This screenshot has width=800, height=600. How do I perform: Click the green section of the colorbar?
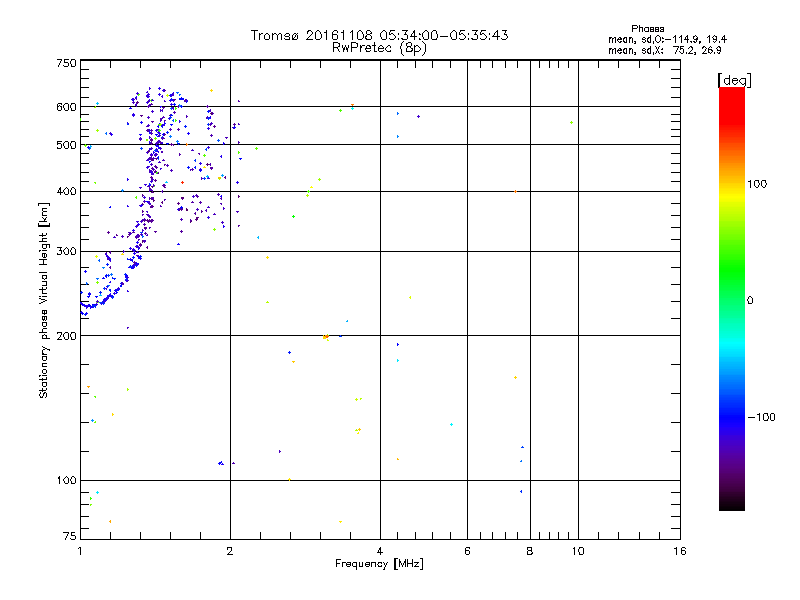tap(732, 270)
